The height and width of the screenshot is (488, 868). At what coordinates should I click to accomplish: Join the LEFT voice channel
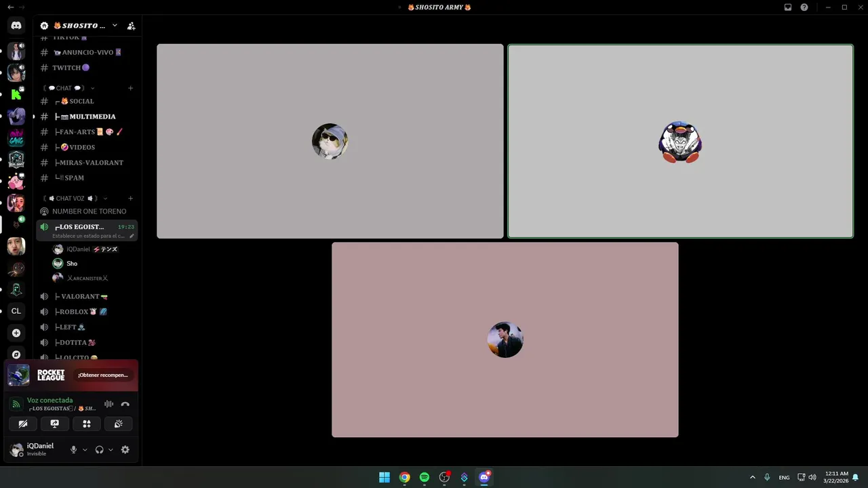point(87,327)
